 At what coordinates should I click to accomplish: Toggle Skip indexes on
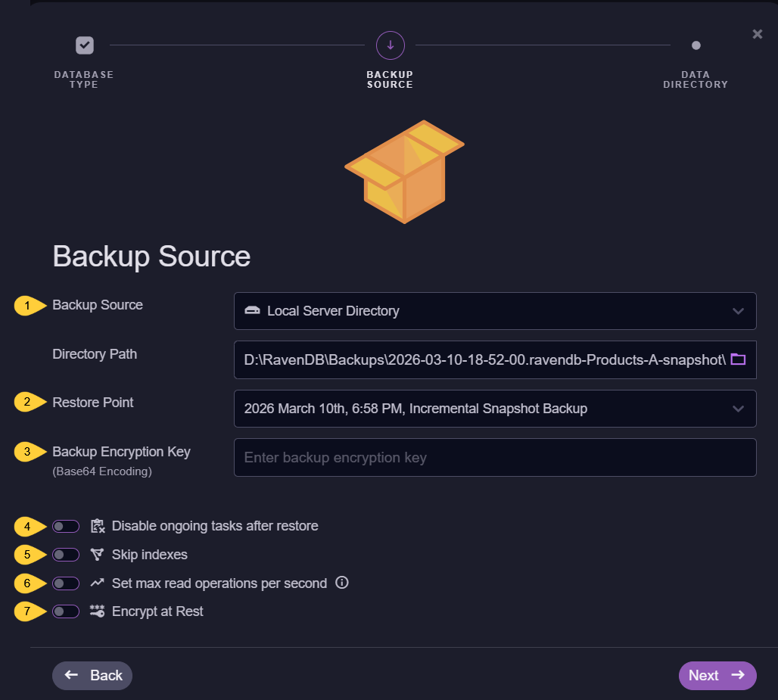(65, 554)
